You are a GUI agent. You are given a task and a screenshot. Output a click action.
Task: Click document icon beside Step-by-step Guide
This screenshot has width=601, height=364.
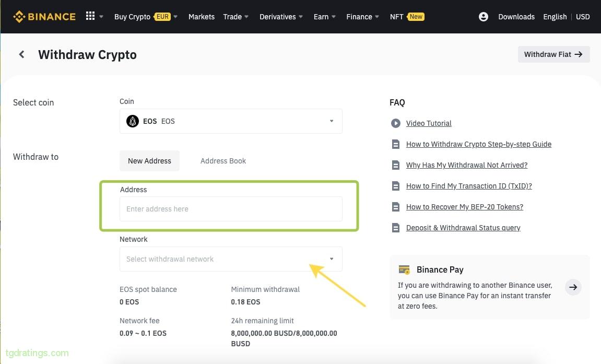click(x=396, y=144)
